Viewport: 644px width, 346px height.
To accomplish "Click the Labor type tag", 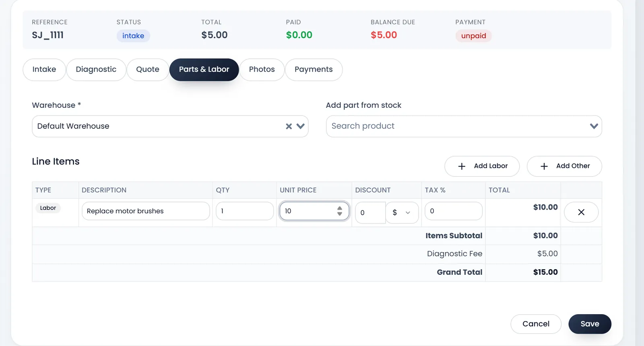I will [x=48, y=208].
